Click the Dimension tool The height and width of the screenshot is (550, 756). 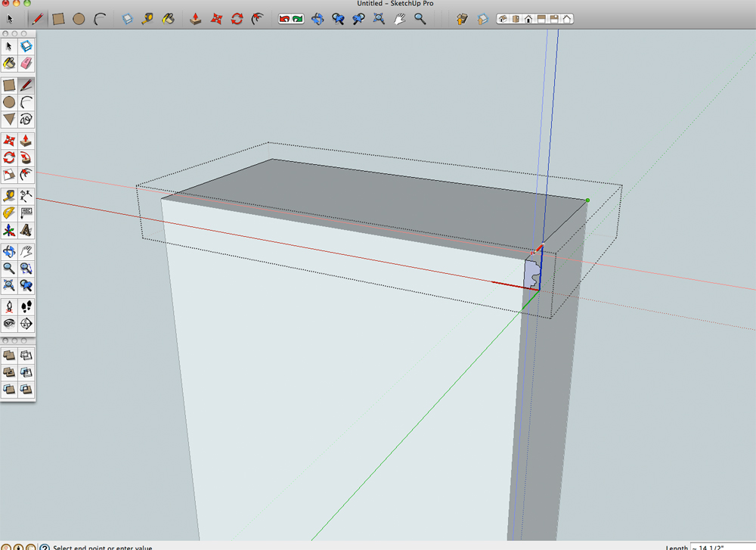pyautogui.click(x=26, y=194)
